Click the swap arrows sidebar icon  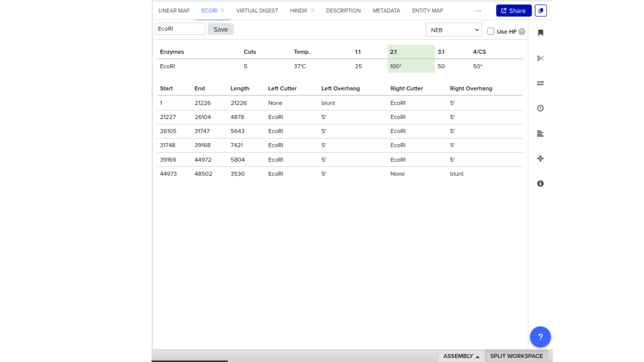pyautogui.click(x=540, y=83)
